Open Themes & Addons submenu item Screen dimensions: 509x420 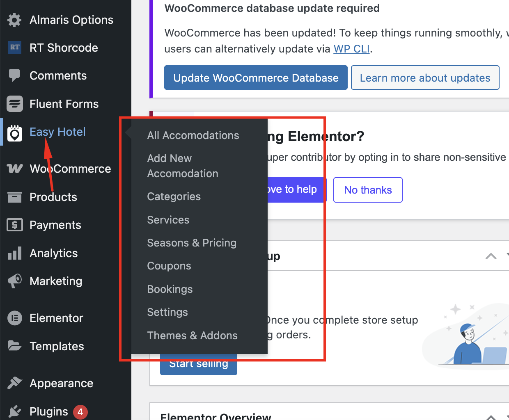click(x=193, y=336)
